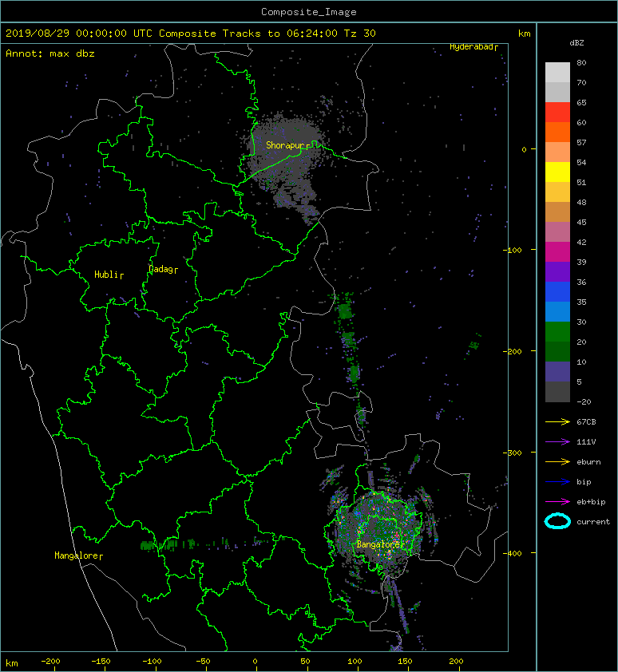Select the bright yellow swatch in dBZ scale

point(557,172)
